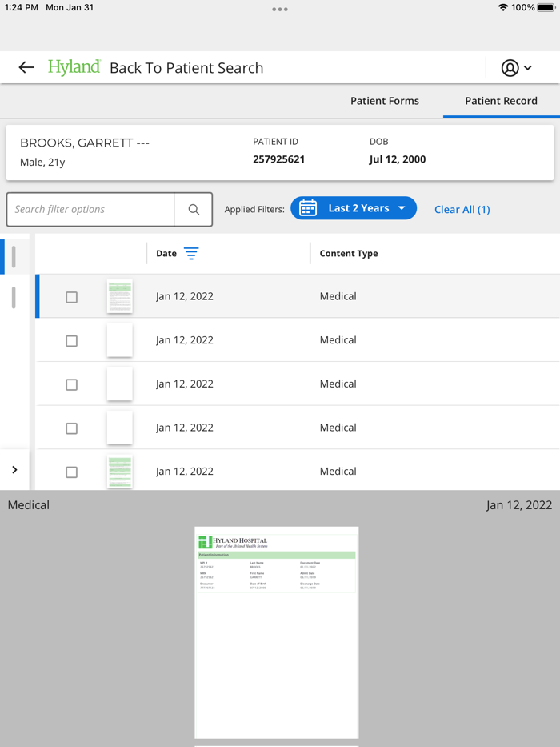The height and width of the screenshot is (747, 560).
Task: Tap the back arrow beside Hyland logo
Action: [x=26, y=67]
